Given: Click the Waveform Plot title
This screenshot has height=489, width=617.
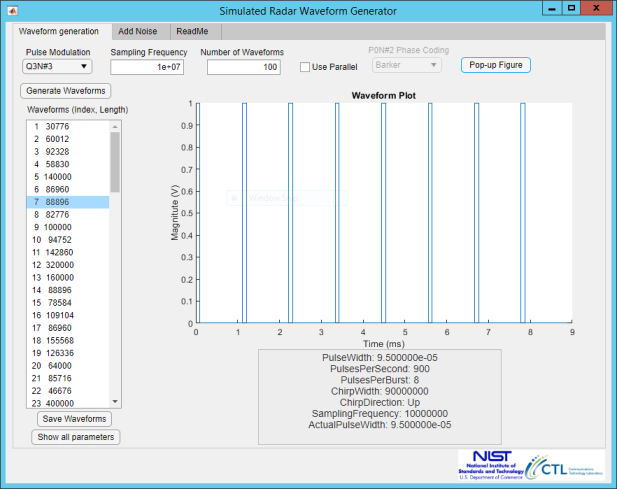Looking at the screenshot, I should (x=384, y=96).
